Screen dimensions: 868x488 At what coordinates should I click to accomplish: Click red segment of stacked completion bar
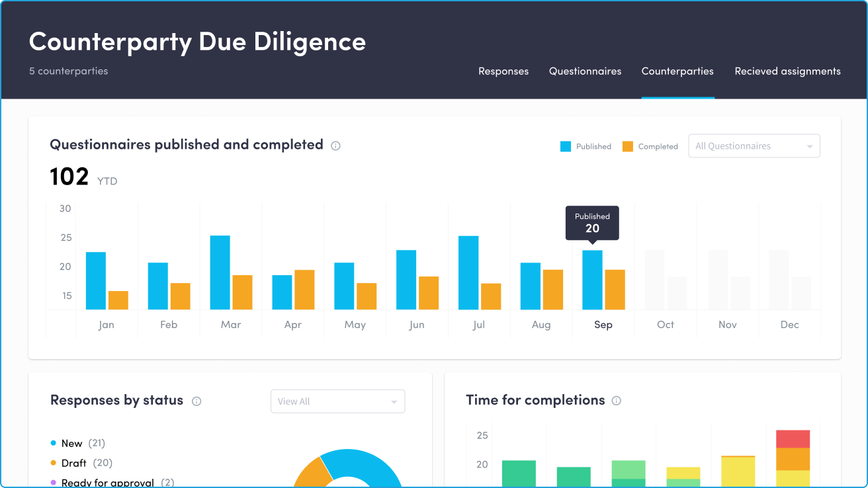pyautogui.click(x=793, y=438)
